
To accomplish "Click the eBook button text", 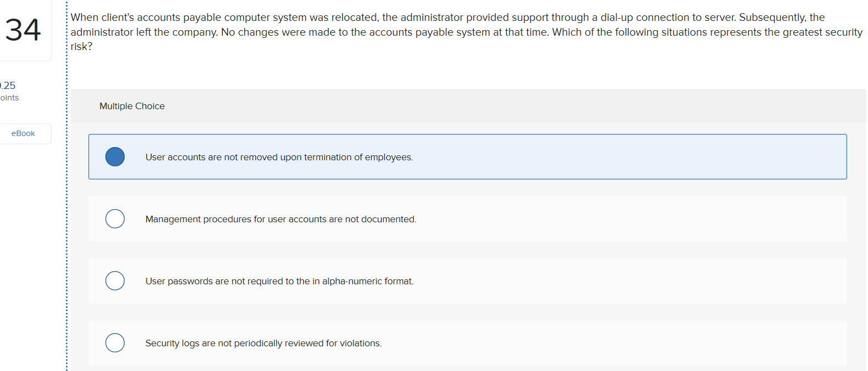I will pos(23,133).
